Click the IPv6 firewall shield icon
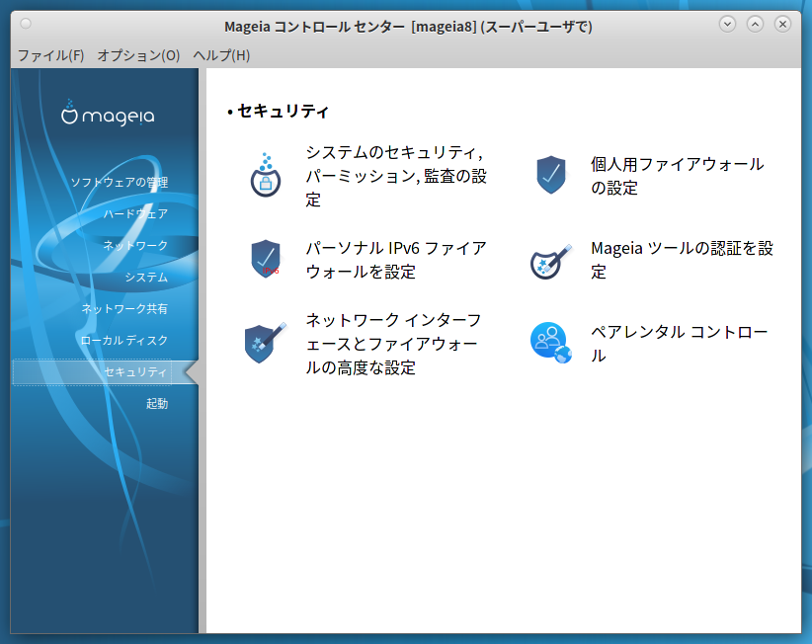Viewport: 812px width, 644px height. (x=266, y=259)
